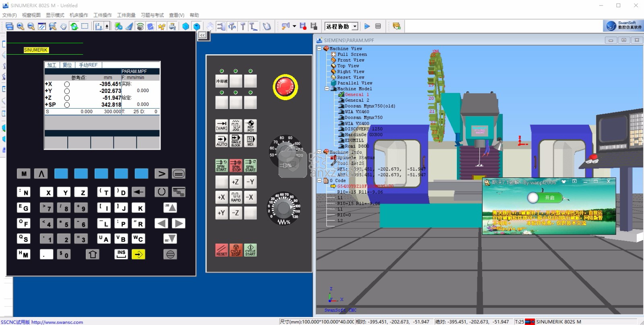Click the green rotate view icon
The image size is (644, 325).
74,27
